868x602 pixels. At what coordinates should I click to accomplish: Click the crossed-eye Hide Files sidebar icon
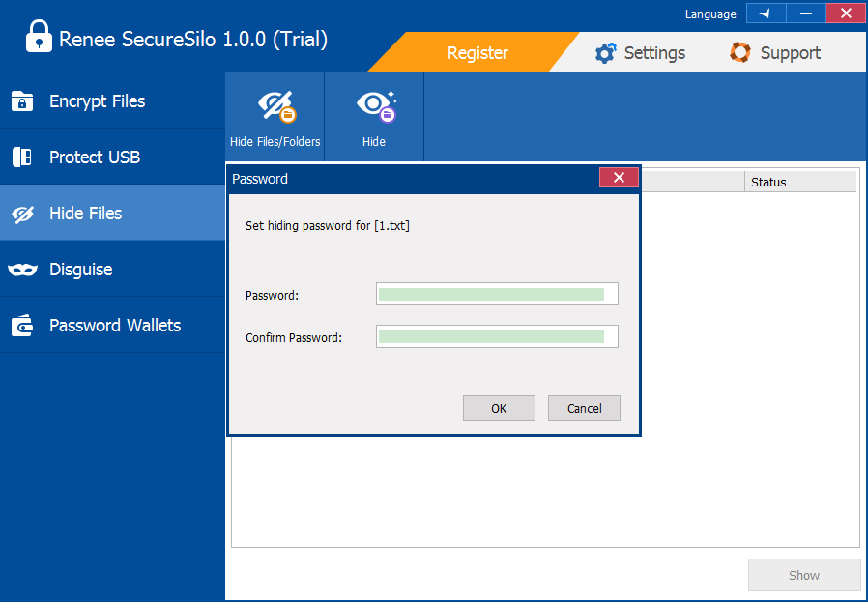pos(22,214)
